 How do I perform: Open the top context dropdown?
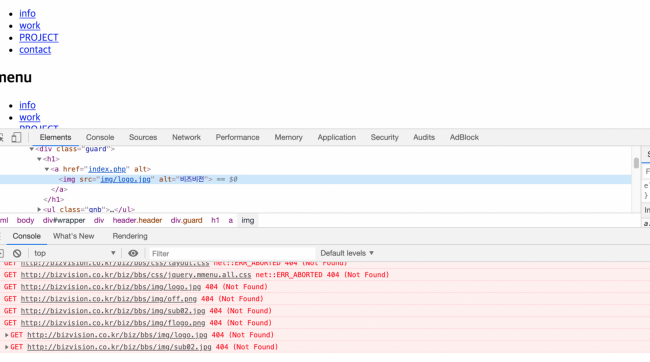click(x=75, y=253)
